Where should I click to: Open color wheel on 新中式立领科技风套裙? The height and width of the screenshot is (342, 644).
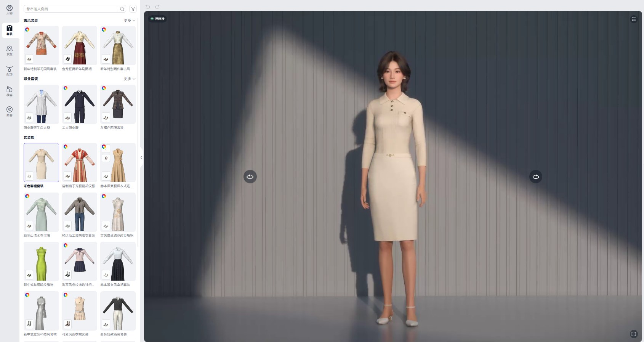click(27, 295)
